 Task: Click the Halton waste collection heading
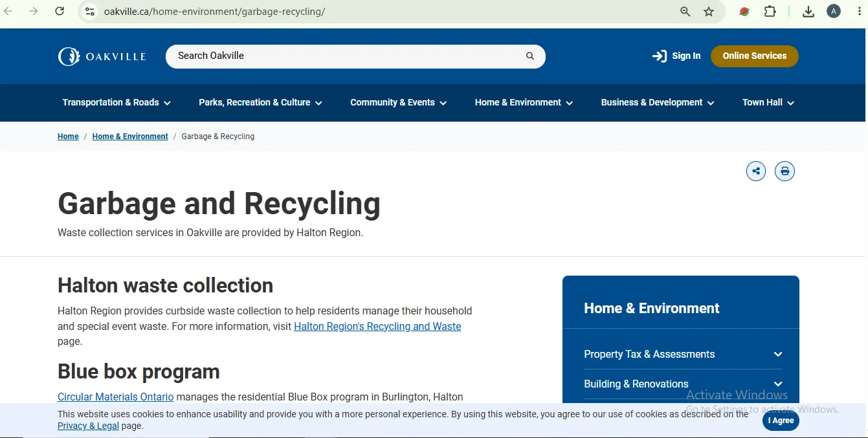click(165, 285)
